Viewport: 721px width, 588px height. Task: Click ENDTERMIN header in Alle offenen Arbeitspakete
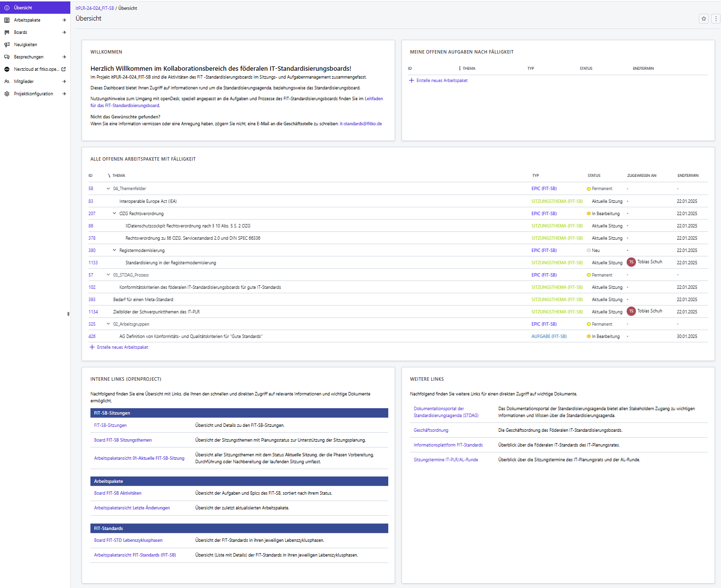[x=688, y=176]
